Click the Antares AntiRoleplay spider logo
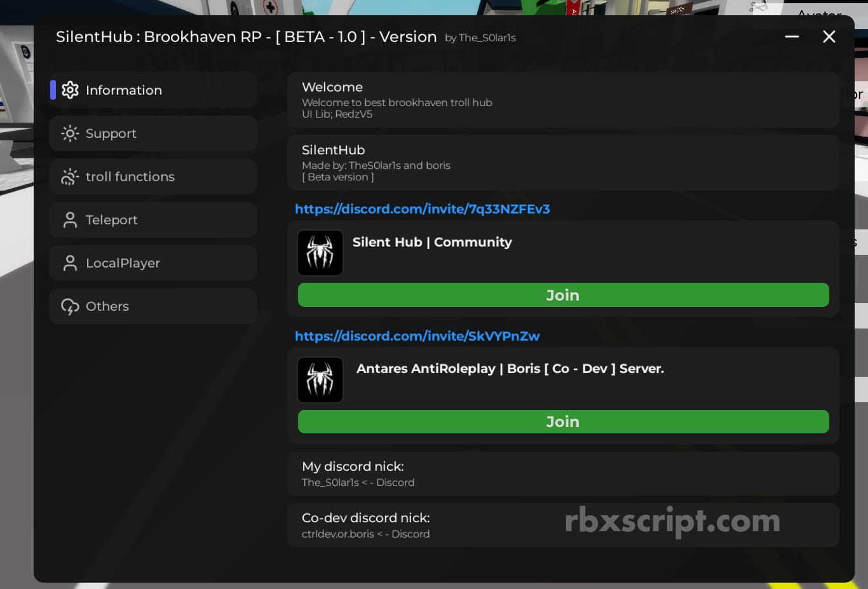 (320, 380)
